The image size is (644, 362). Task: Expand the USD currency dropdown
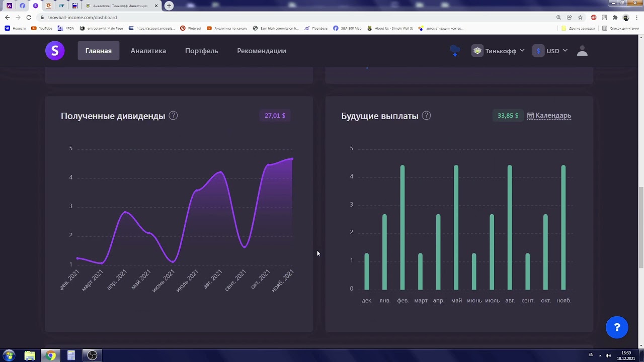click(550, 51)
